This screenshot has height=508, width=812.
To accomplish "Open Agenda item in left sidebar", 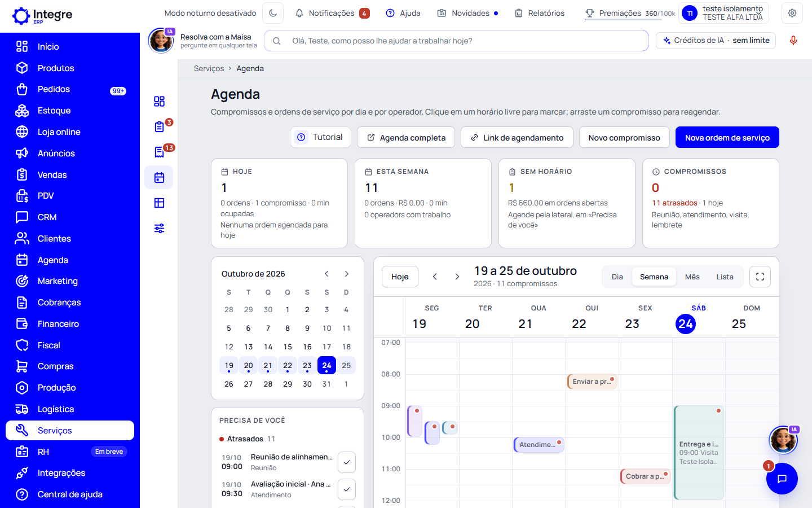I will [70, 260].
